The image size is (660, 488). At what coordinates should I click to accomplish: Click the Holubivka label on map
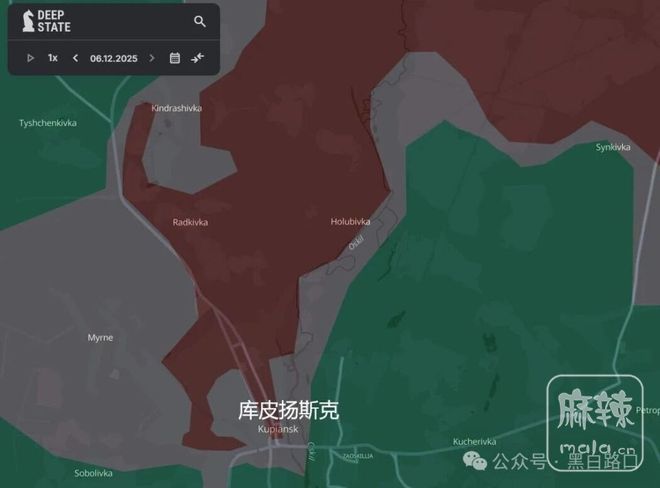(350, 221)
